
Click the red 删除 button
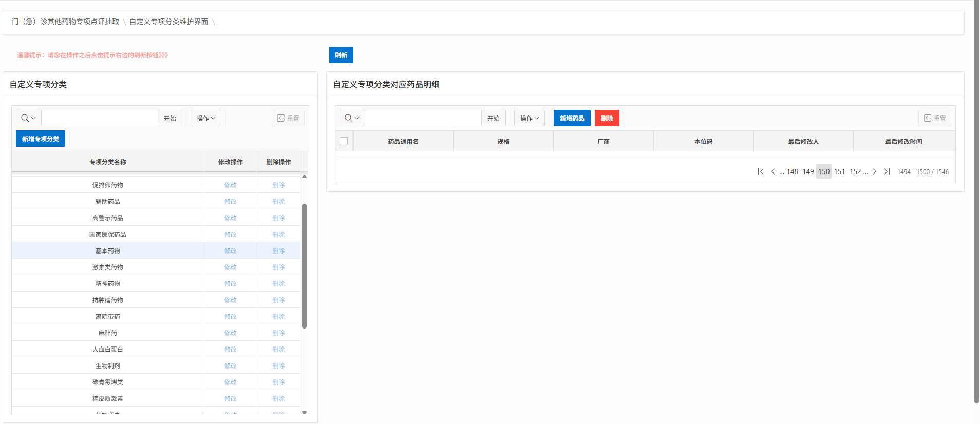607,118
